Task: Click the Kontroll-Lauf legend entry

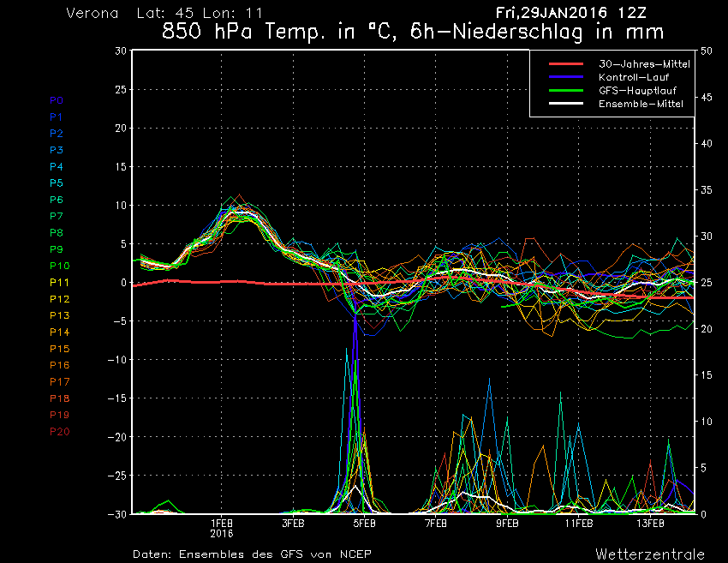Action: [x=634, y=77]
